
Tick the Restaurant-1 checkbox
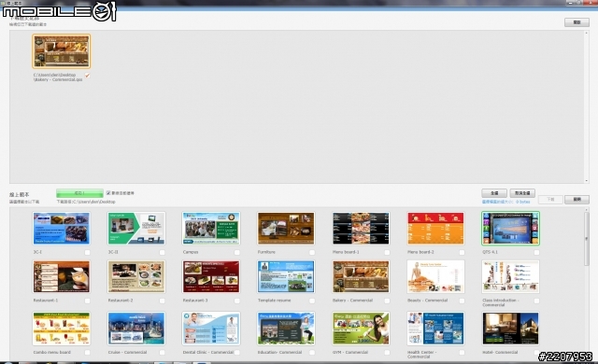(x=87, y=301)
